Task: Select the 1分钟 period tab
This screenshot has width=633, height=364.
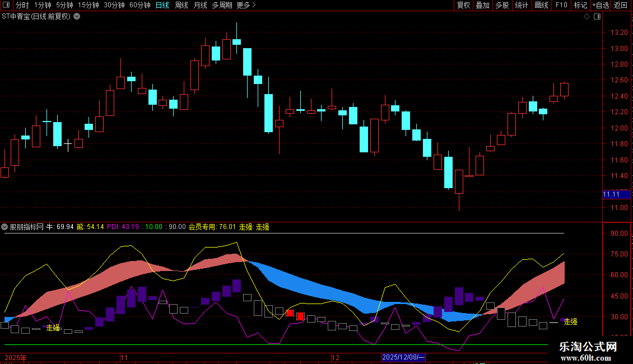Action: pos(43,5)
